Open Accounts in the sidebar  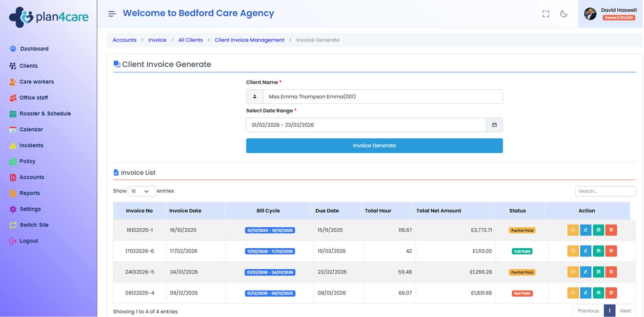tap(32, 177)
